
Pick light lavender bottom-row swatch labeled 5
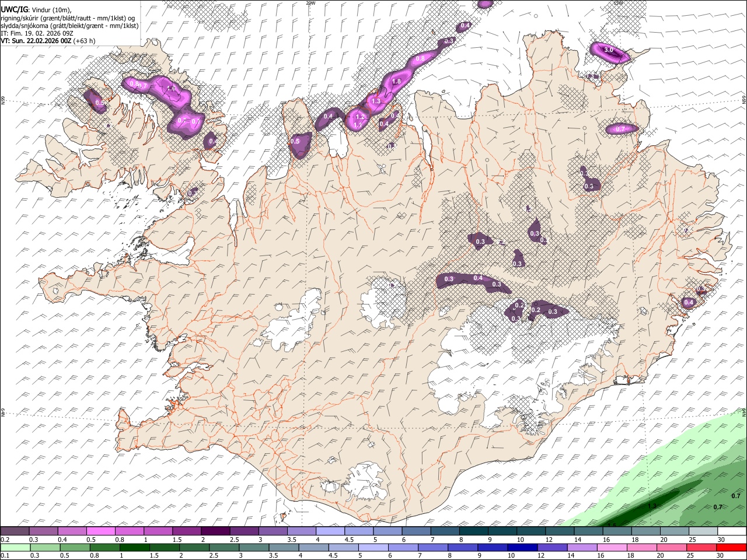click(x=373, y=548)
